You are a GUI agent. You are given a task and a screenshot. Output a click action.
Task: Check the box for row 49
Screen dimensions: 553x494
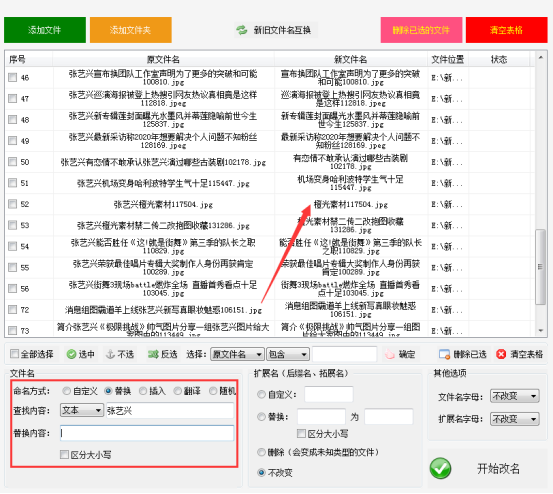click(12, 141)
